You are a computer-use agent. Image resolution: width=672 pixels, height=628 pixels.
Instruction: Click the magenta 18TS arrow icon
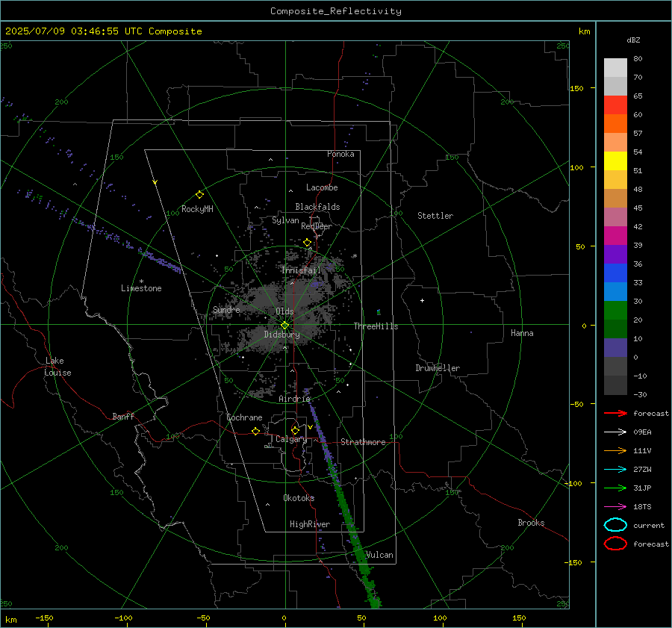pos(615,506)
